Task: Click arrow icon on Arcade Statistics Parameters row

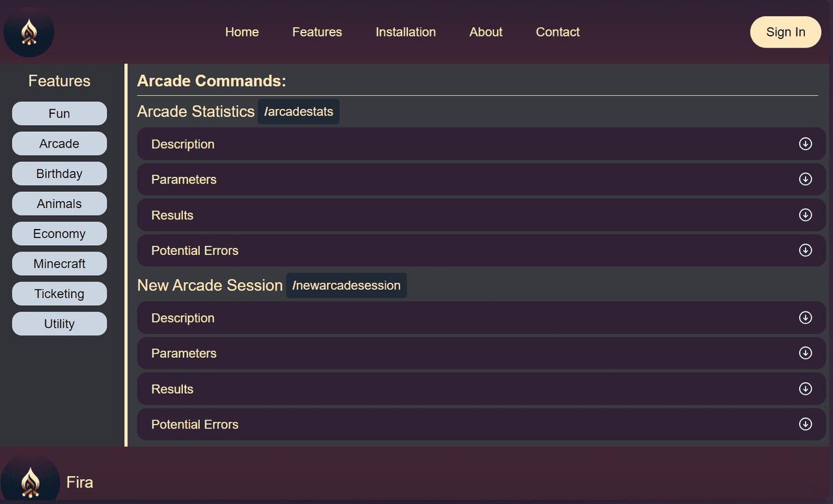Action: [x=805, y=179]
